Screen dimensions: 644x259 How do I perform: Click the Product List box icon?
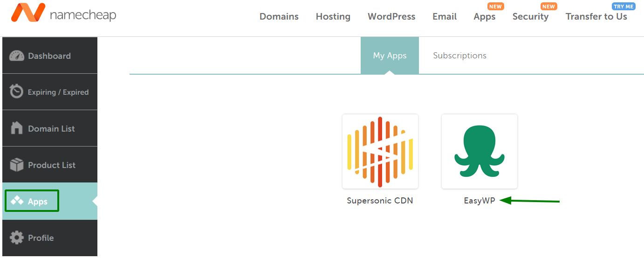pyautogui.click(x=17, y=165)
